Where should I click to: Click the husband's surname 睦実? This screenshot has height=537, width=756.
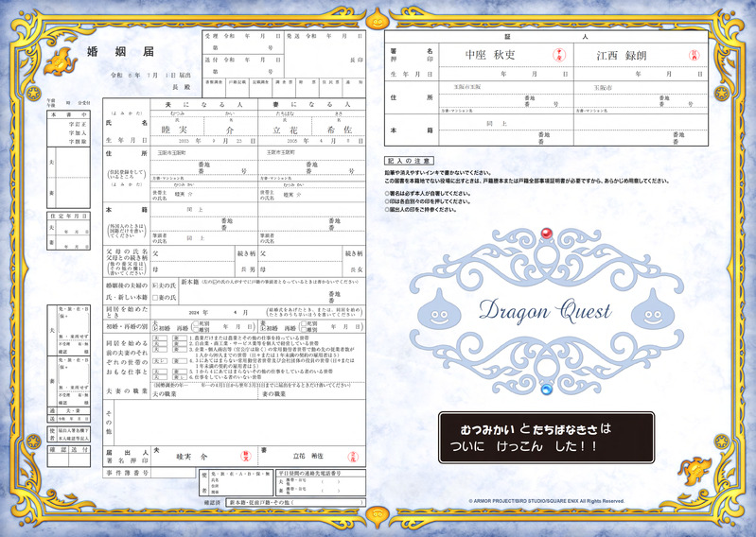[x=174, y=130]
